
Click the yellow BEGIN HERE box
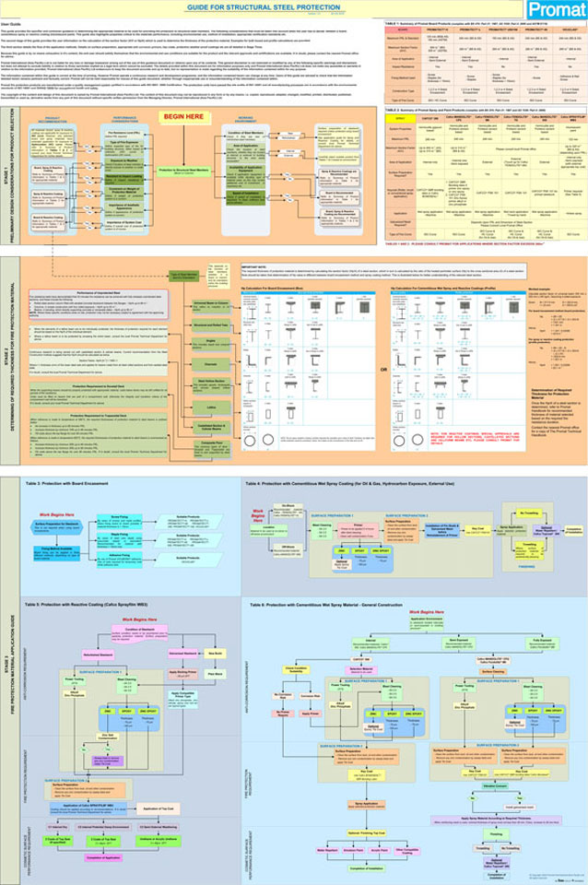pos(183,116)
